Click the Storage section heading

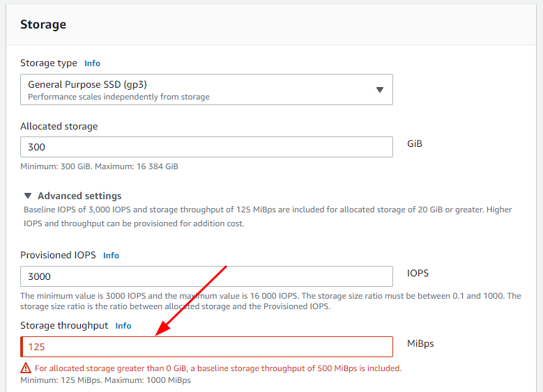(43, 24)
